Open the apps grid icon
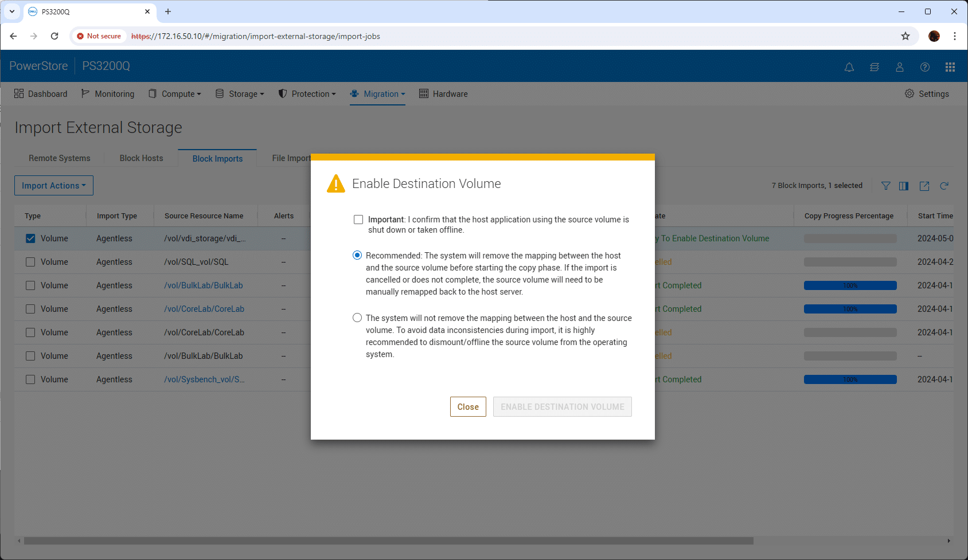The width and height of the screenshot is (968, 560). click(x=950, y=67)
